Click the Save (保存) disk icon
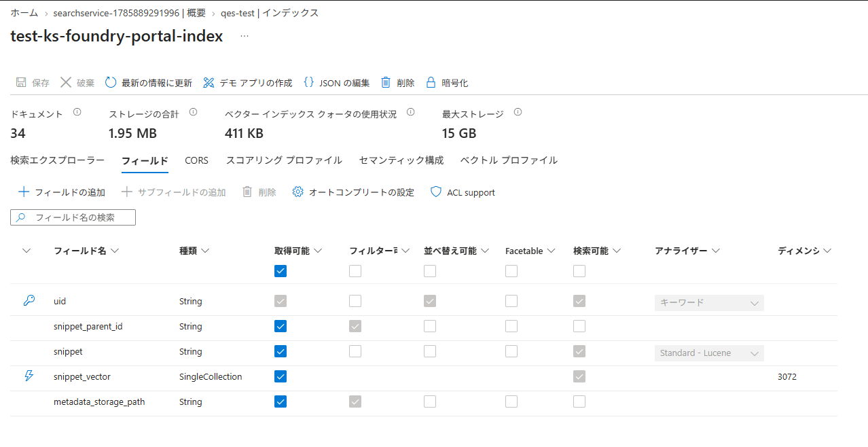This screenshot has width=868, height=447. (x=21, y=82)
